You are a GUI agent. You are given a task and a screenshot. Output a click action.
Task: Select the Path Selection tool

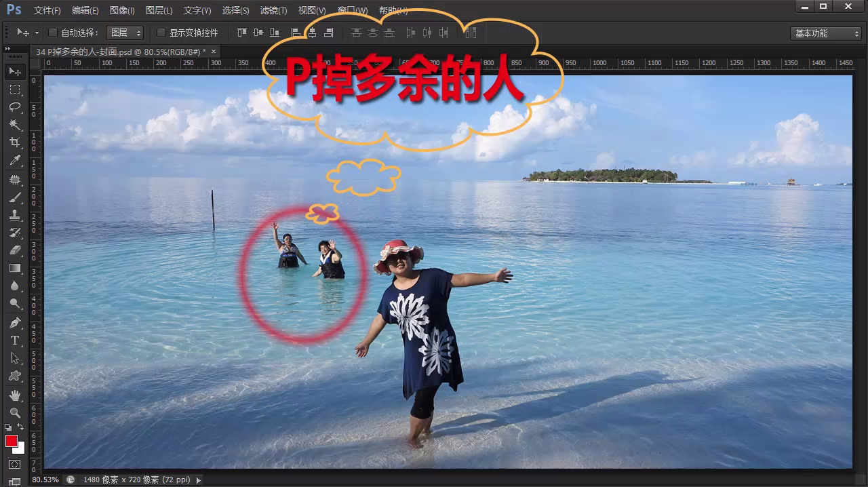pos(15,358)
